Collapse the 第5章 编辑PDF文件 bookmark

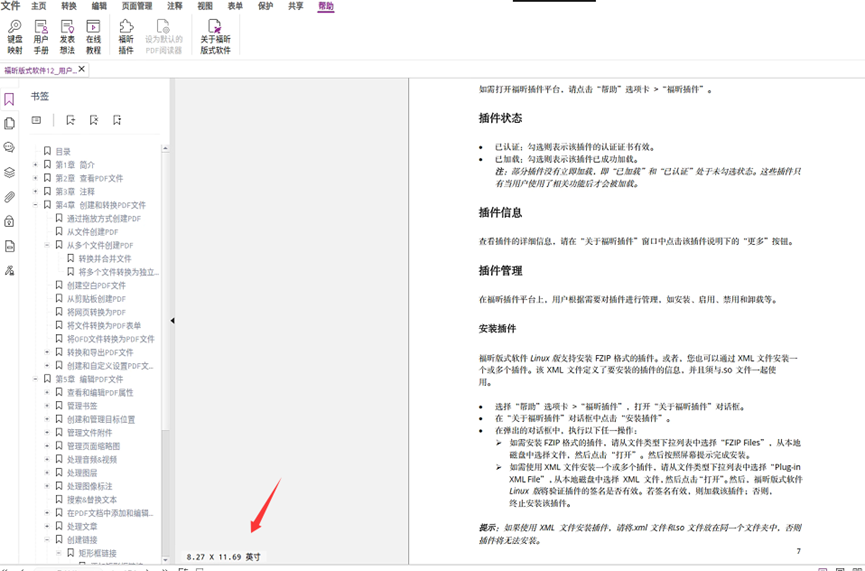tap(35, 380)
